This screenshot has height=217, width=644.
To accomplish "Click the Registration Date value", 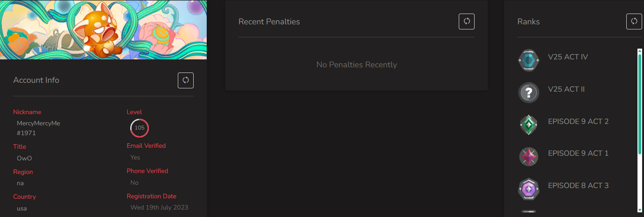I will (x=159, y=207).
